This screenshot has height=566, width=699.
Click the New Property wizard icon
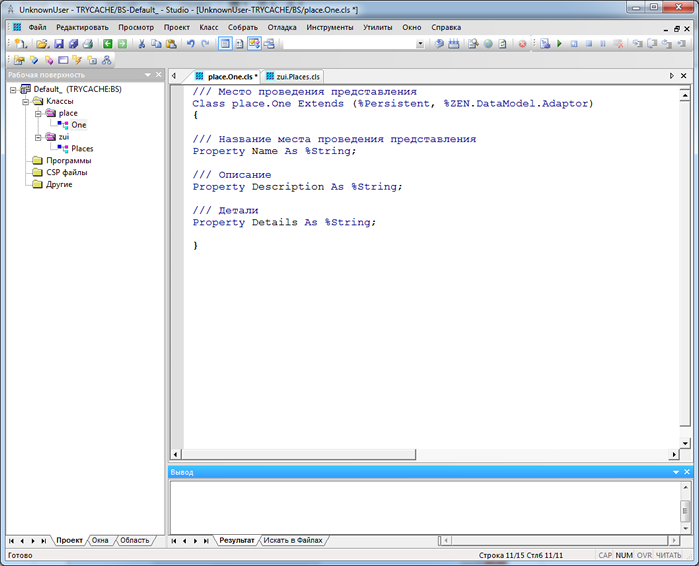click(x=33, y=60)
